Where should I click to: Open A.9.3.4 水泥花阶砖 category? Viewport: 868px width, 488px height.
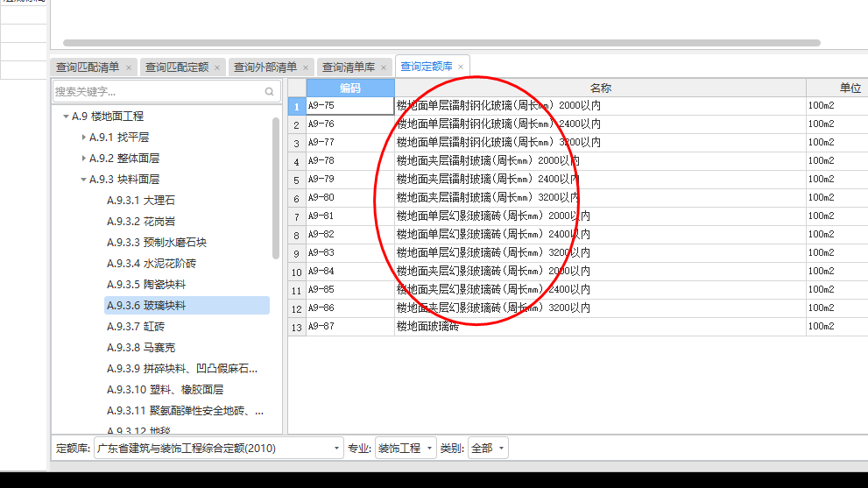pyautogui.click(x=152, y=264)
